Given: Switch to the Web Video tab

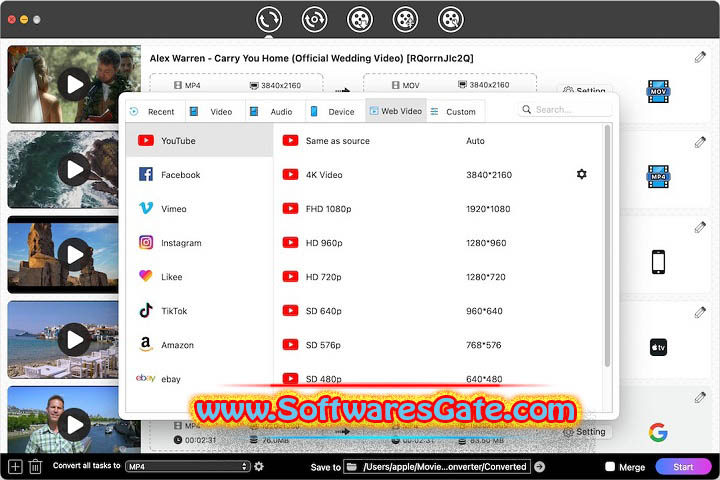Looking at the screenshot, I should tap(396, 111).
